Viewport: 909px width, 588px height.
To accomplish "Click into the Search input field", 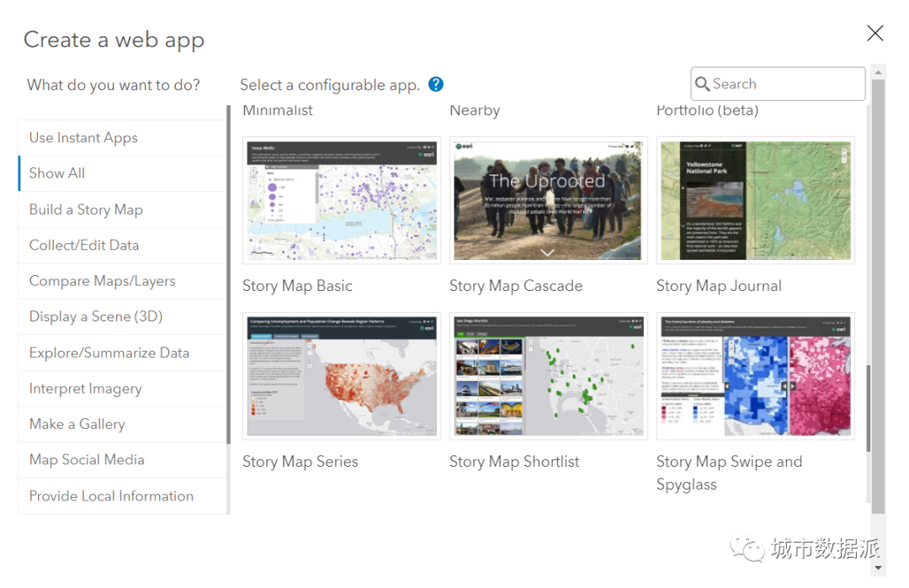I will point(778,84).
